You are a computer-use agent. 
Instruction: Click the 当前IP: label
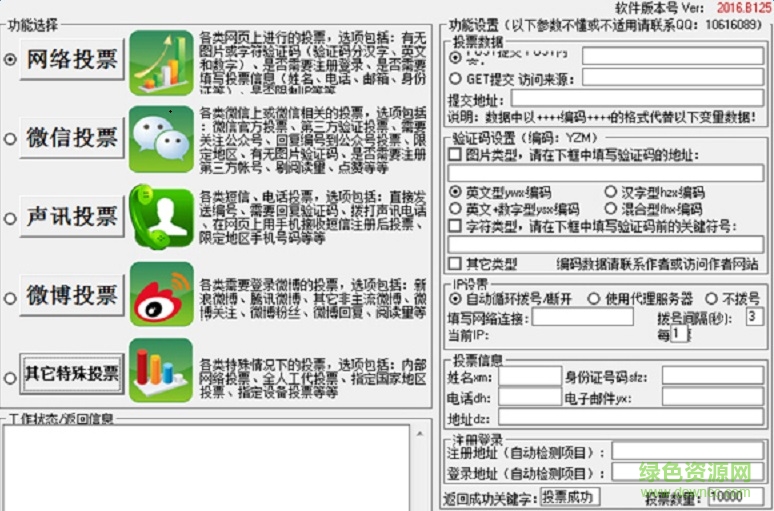pyautogui.click(x=468, y=335)
